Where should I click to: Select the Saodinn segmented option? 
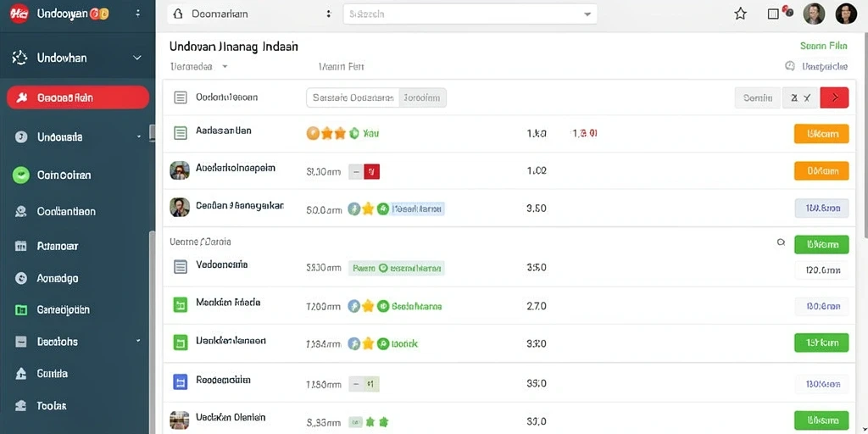422,98
